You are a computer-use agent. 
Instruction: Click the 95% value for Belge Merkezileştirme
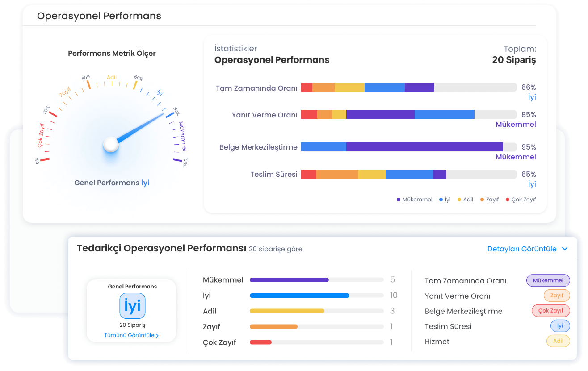529,147
